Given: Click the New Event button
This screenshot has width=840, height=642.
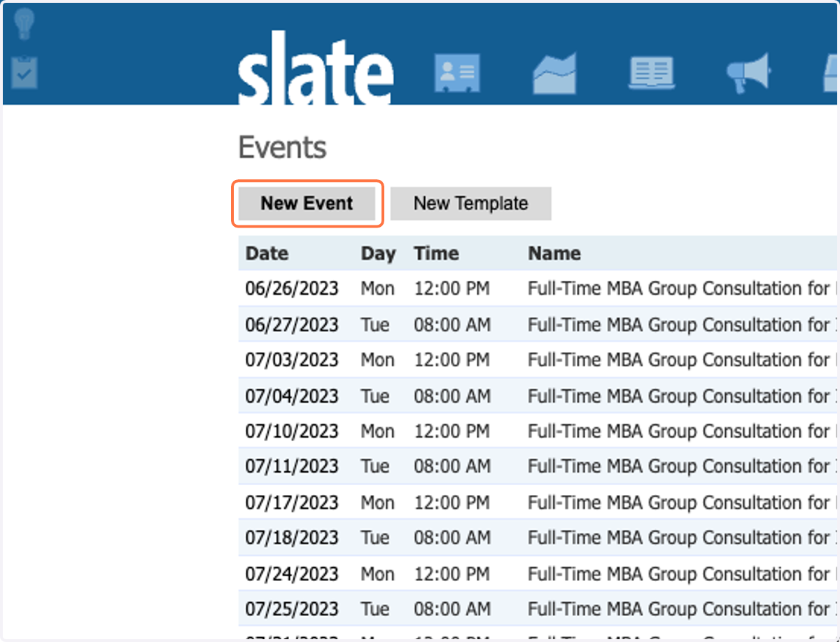Looking at the screenshot, I should pyautogui.click(x=307, y=204).
